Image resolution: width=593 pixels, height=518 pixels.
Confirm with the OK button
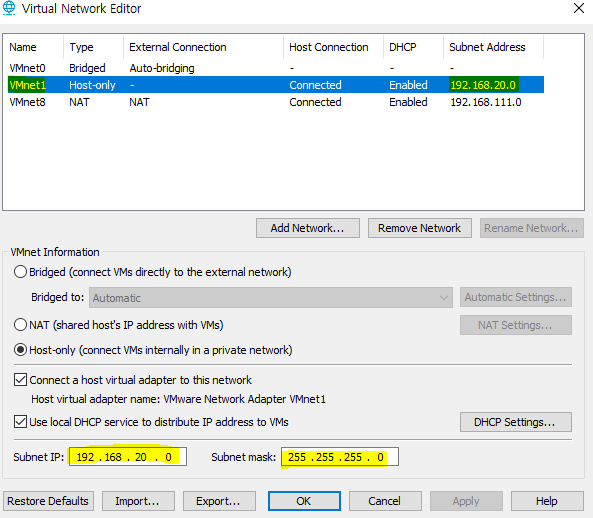click(x=304, y=501)
